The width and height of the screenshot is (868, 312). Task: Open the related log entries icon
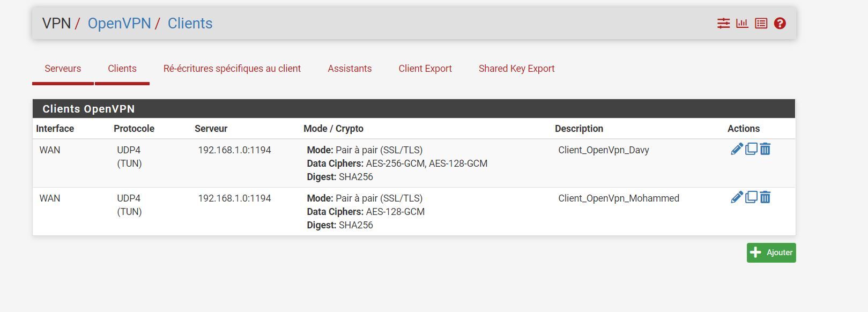coord(761,24)
